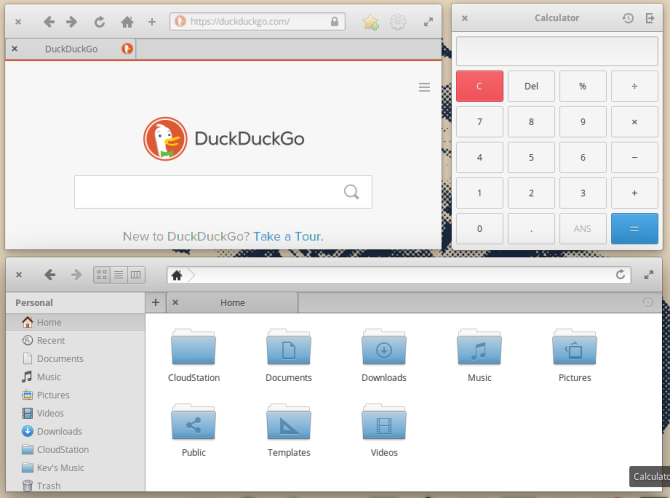Go back in the browser window
The height and width of the screenshot is (498, 670).
point(49,22)
